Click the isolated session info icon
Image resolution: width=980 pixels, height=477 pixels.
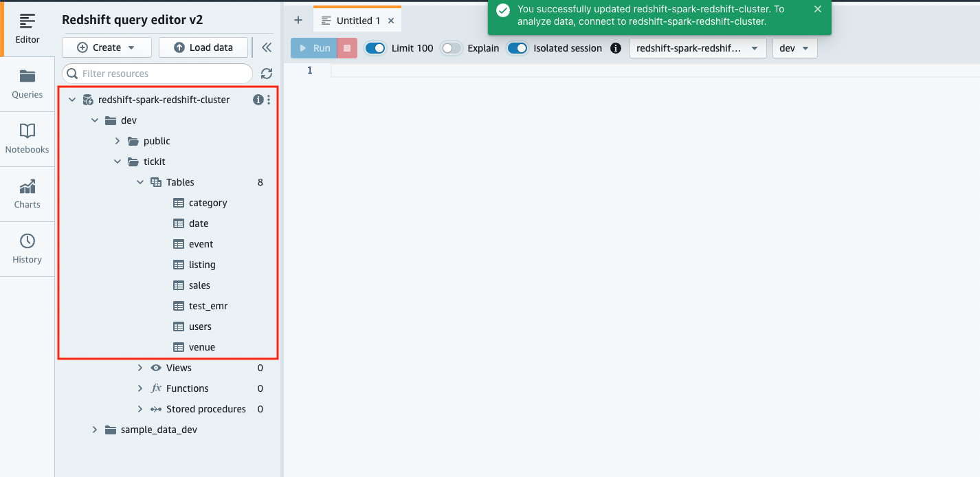tap(616, 48)
